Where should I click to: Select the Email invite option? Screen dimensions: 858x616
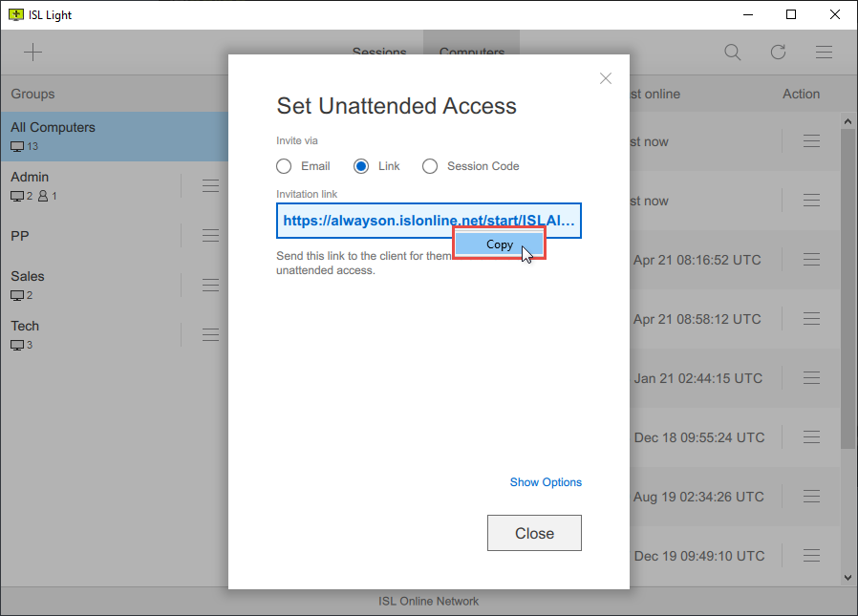click(x=284, y=165)
